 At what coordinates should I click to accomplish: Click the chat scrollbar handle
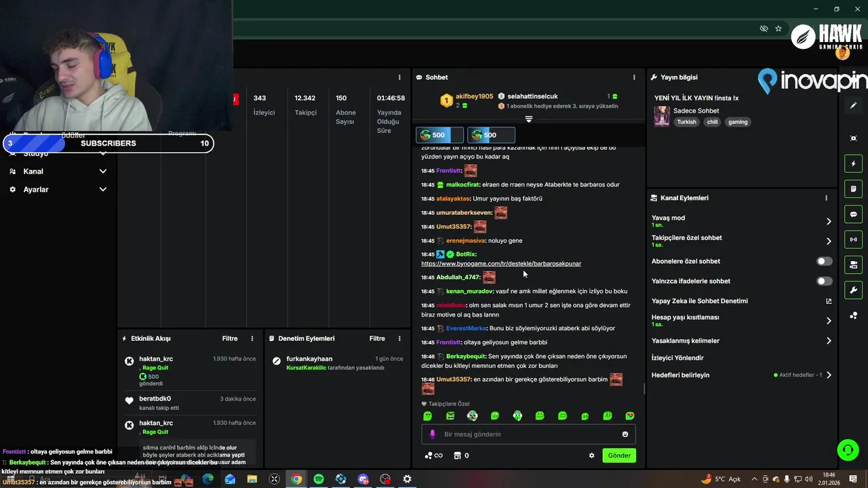(x=644, y=389)
